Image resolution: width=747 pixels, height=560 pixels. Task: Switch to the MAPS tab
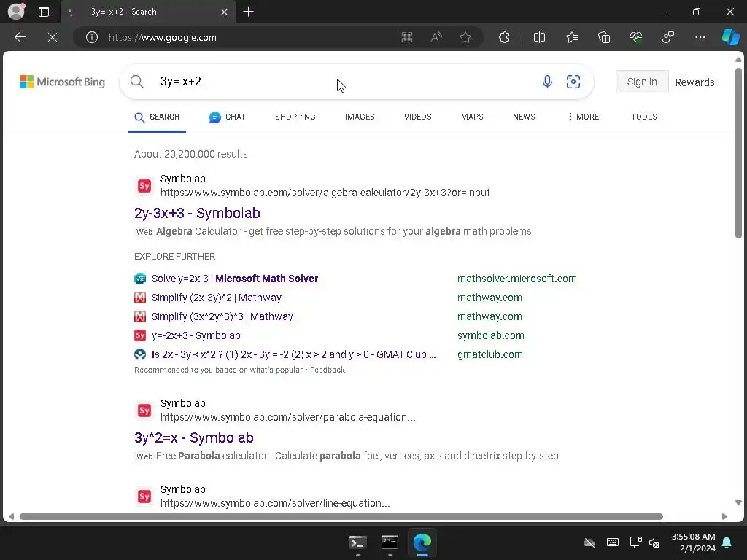coord(472,117)
